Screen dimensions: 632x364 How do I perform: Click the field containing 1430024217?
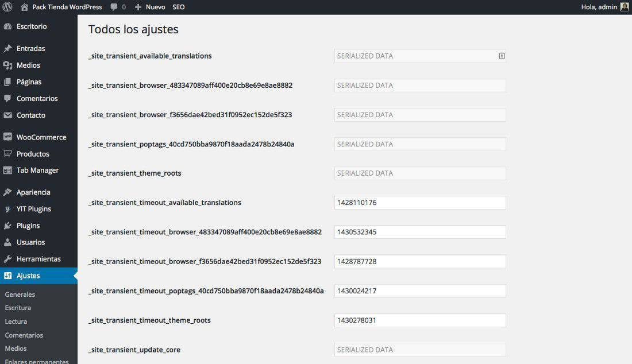pyautogui.click(x=420, y=291)
